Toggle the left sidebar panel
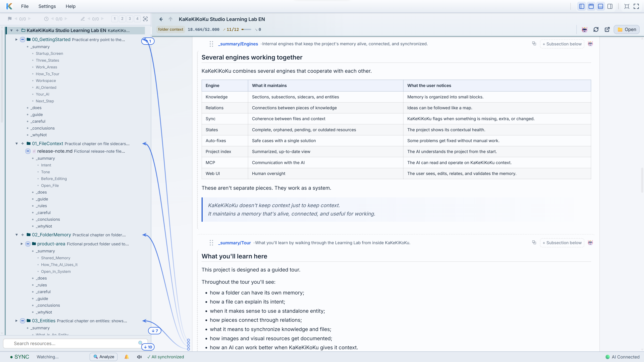The width and height of the screenshot is (644, 362). (x=582, y=6)
